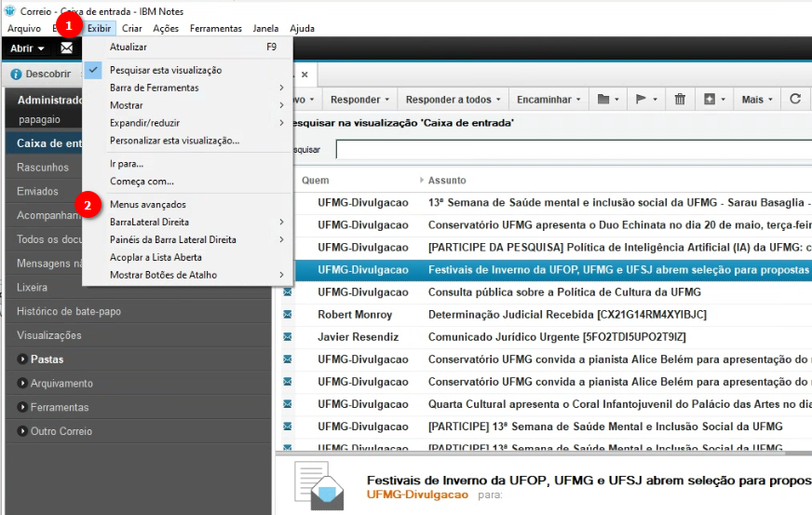Sort by the Assunto column header
The height and width of the screenshot is (515, 812).
[x=447, y=181]
